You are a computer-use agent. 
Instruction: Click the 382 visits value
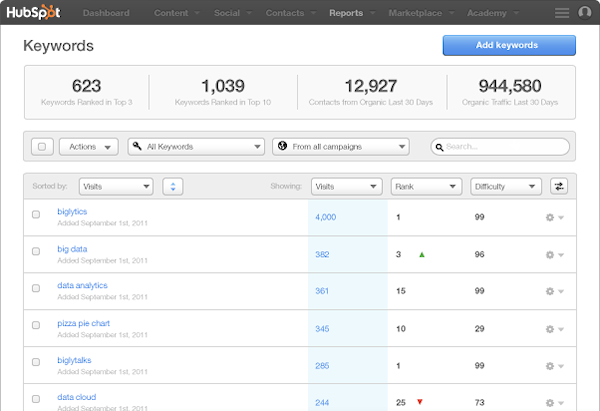[x=322, y=254]
